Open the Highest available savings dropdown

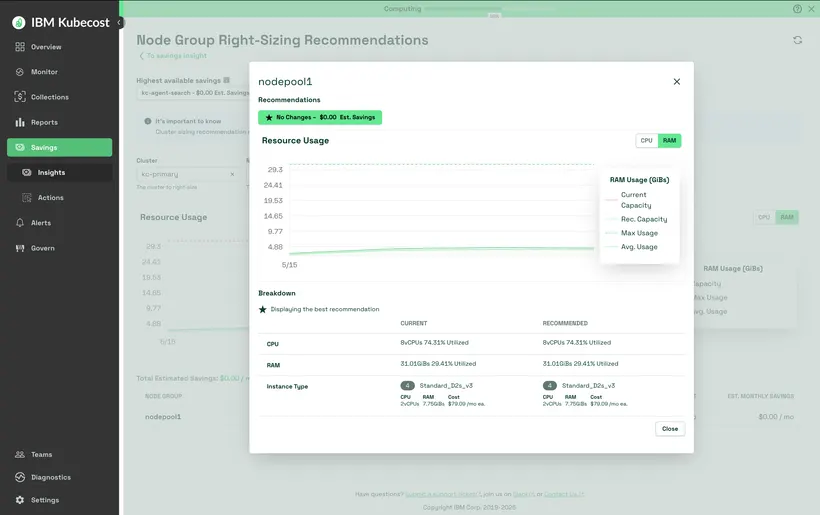point(192,93)
